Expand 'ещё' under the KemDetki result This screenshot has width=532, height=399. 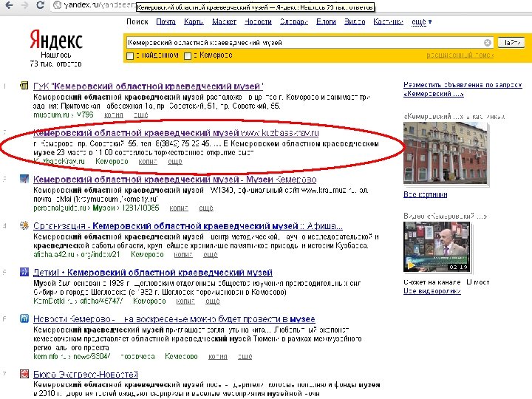[213, 301]
